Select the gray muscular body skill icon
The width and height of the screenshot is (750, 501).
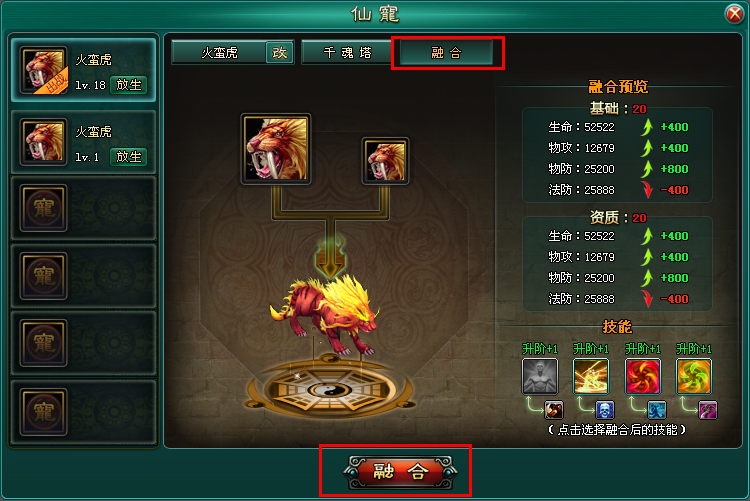[x=540, y=376]
